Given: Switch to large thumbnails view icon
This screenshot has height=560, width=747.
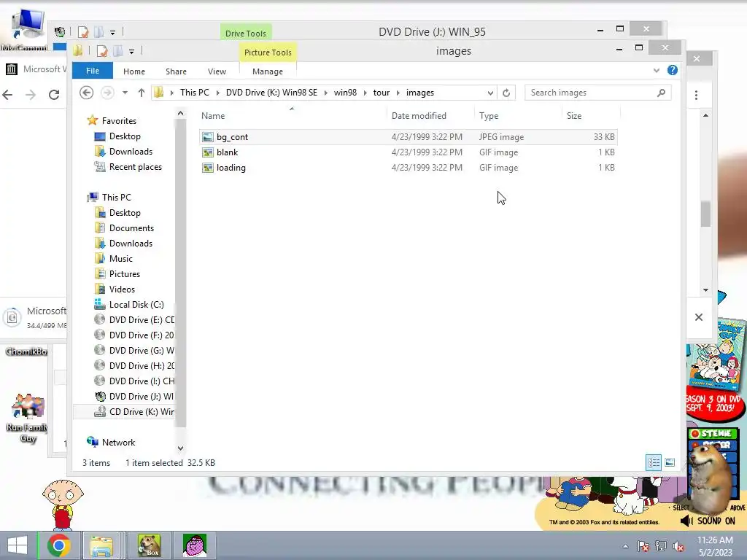Looking at the screenshot, I should point(670,462).
